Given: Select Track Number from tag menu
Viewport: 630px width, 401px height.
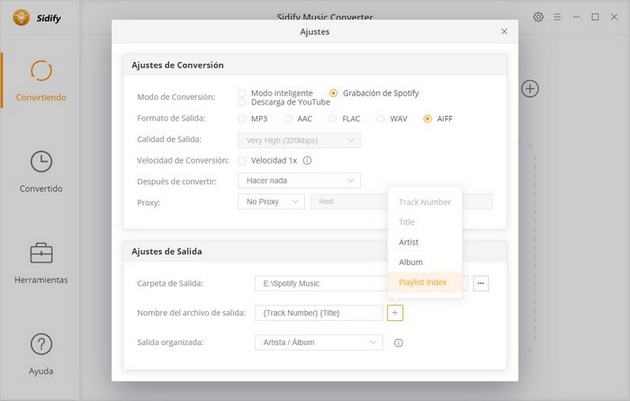Looking at the screenshot, I should click(x=425, y=202).
